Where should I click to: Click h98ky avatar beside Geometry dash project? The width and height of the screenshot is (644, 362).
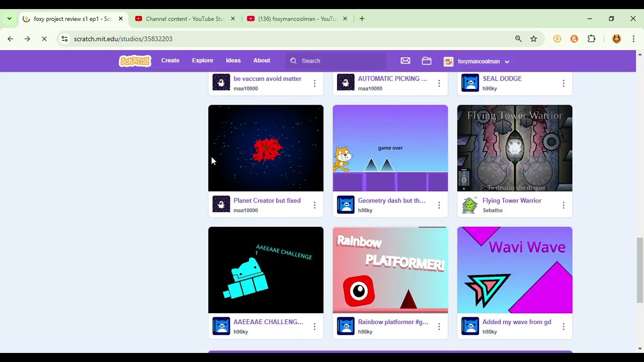[346, 204]
